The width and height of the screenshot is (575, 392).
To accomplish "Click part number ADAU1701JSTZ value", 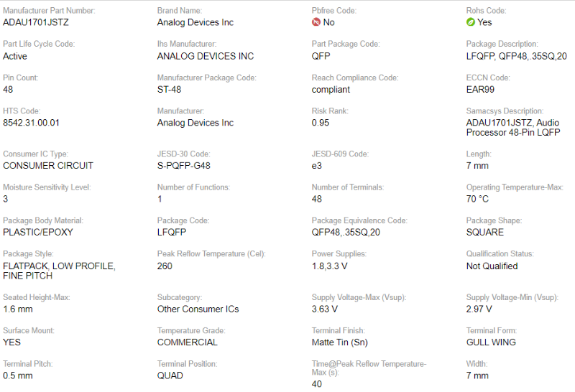I will [x=36, y=22].
